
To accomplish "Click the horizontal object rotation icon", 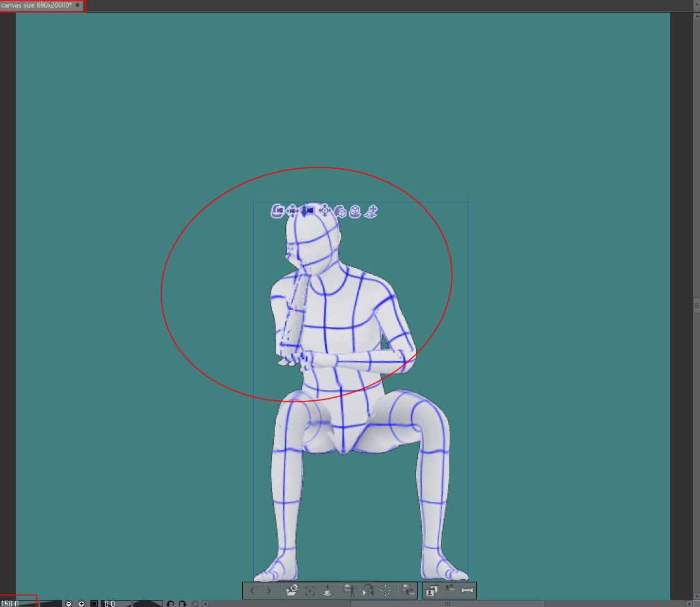I will point(355,211).
